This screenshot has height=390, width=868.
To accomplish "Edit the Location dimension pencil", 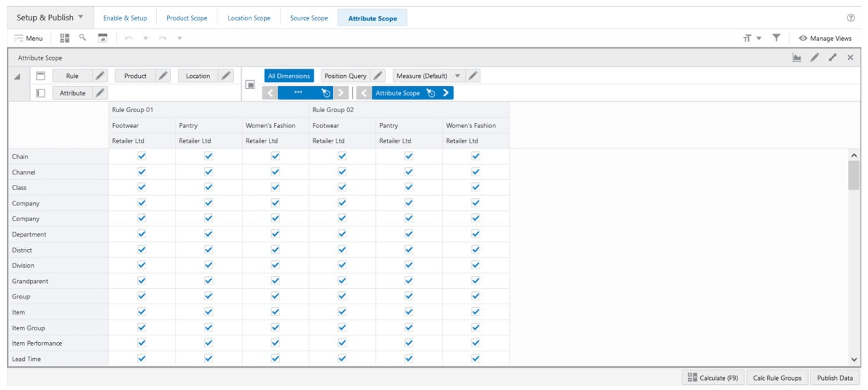I will 226,76.
